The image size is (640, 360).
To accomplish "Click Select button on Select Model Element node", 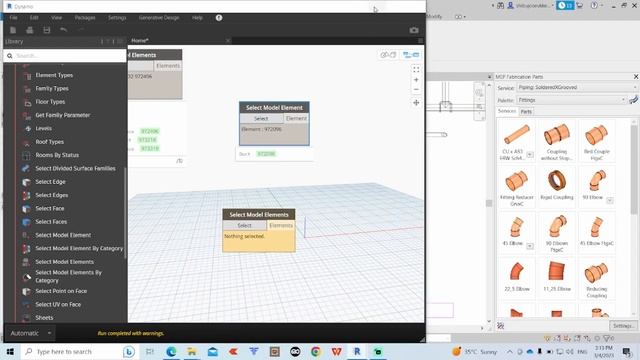I will (x=261, y=118).
